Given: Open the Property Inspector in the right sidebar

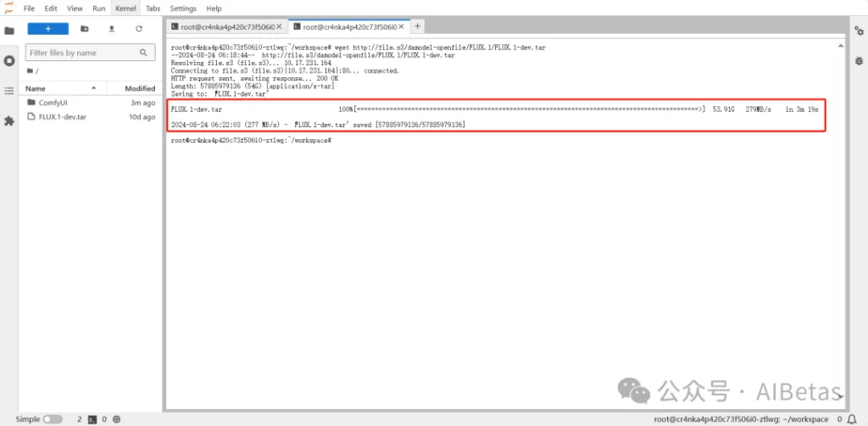Looking at the screenshot, I should [858, 31].
